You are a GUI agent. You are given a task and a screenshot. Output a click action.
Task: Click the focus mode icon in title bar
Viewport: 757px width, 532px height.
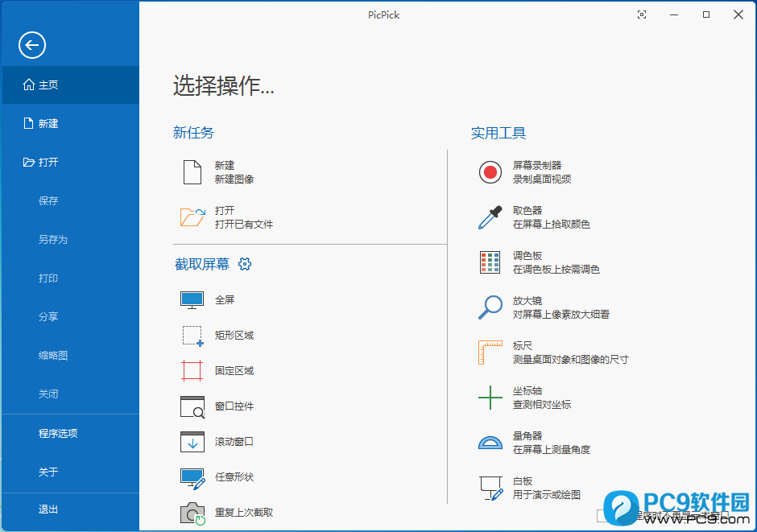642,15
